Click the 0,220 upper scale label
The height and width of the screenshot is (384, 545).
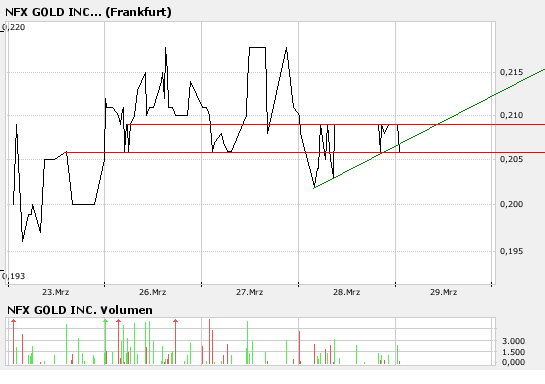[14, 27]
